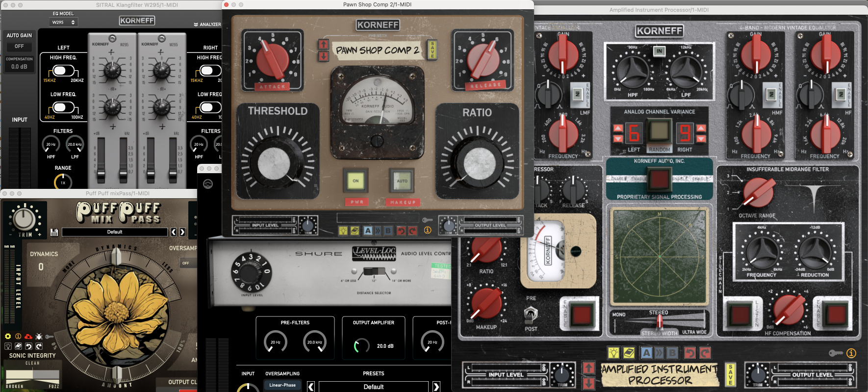
Task: Click the Level-Loc distance selector switch
Action: (375, 271)
